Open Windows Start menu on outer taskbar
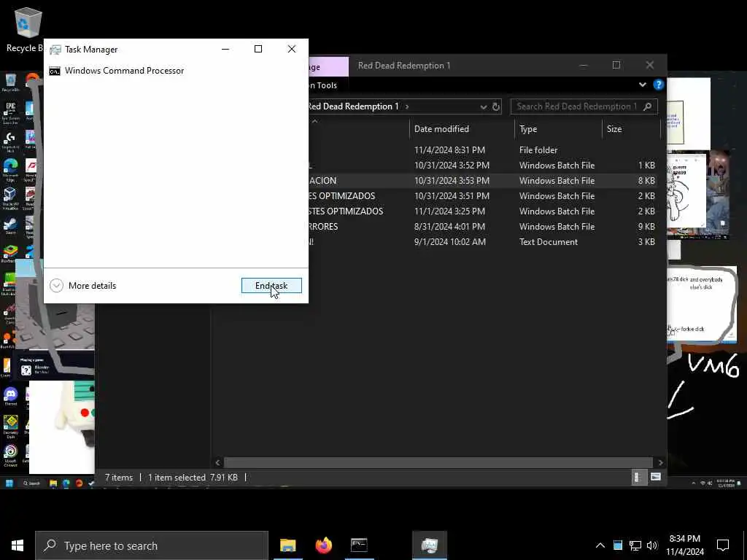 point(18,545)
